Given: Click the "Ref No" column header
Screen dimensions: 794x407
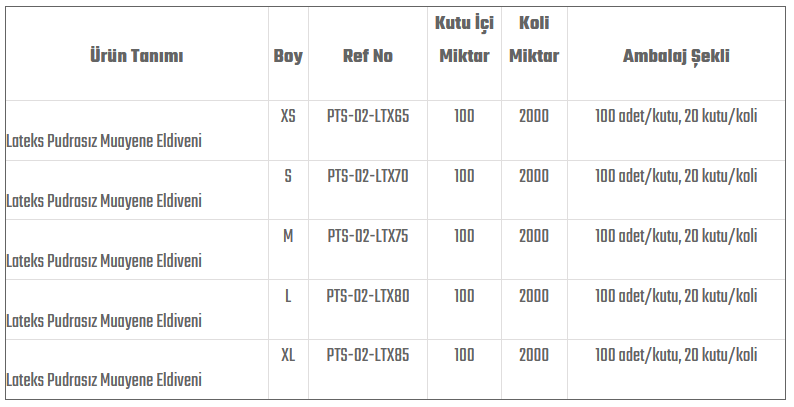Looking at the screenshot, I should coord(367,56).
